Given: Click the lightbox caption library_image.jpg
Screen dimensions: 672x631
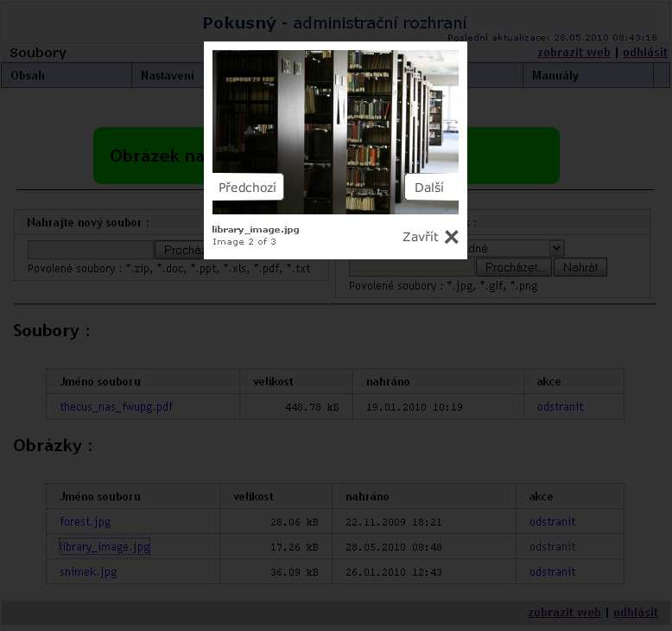Looking at the screenshot, I should (x=256, y=229).
